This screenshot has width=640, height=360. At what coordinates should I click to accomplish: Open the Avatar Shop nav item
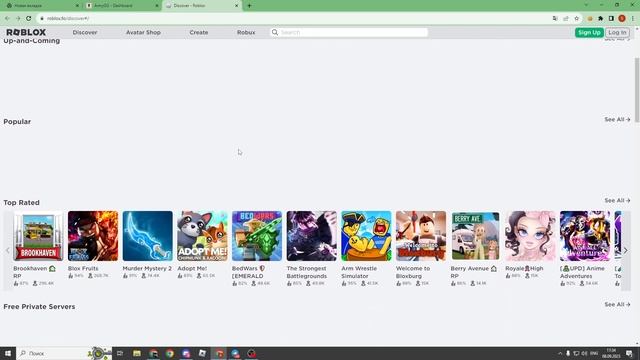143,32
